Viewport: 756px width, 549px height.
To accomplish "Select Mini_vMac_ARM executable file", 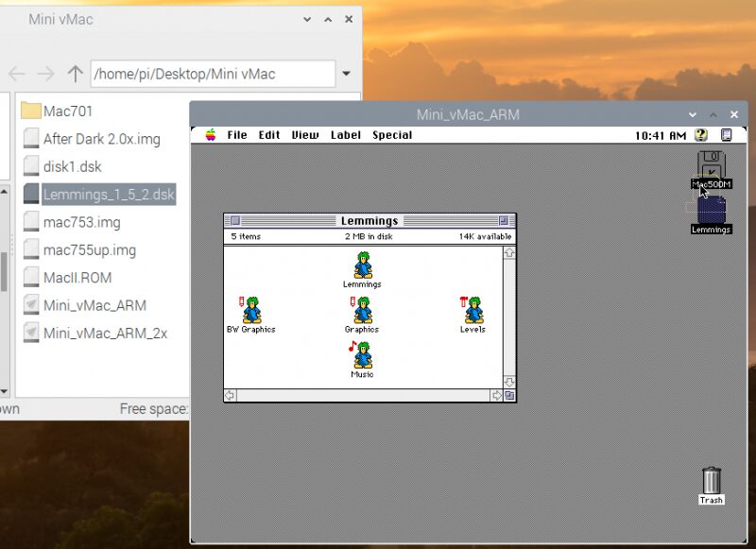I will pos(85,305).
